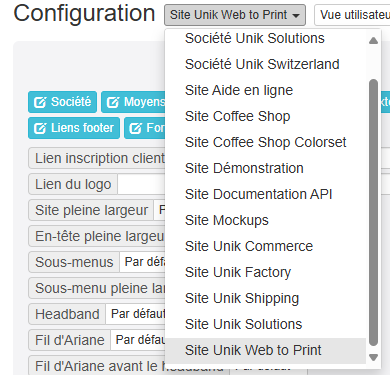Pick Site Unik Factory from list
Image resolution: width=390 pixels, height=375 pixels.
click(x=238, y=272)
